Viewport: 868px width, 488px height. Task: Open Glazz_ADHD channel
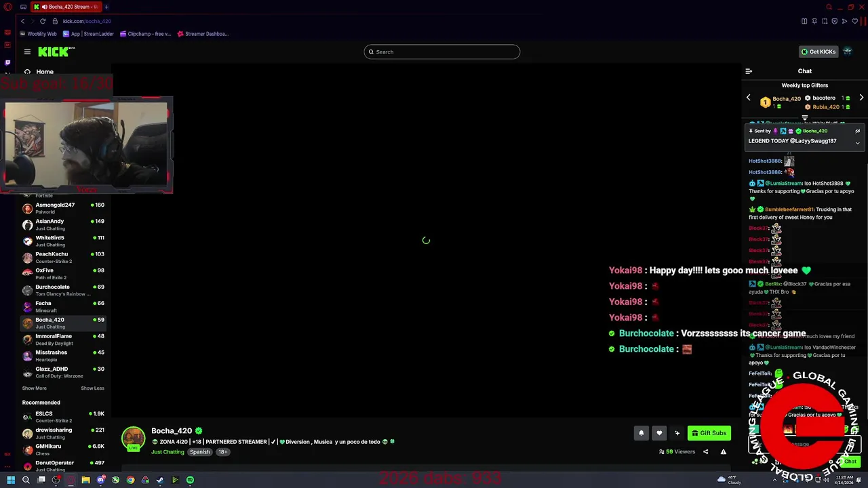pos(63,372)
